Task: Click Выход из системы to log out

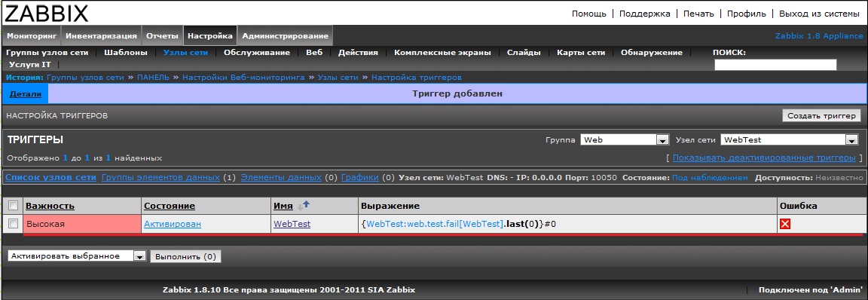Action: pyautogui.click(x=819, y=14)
